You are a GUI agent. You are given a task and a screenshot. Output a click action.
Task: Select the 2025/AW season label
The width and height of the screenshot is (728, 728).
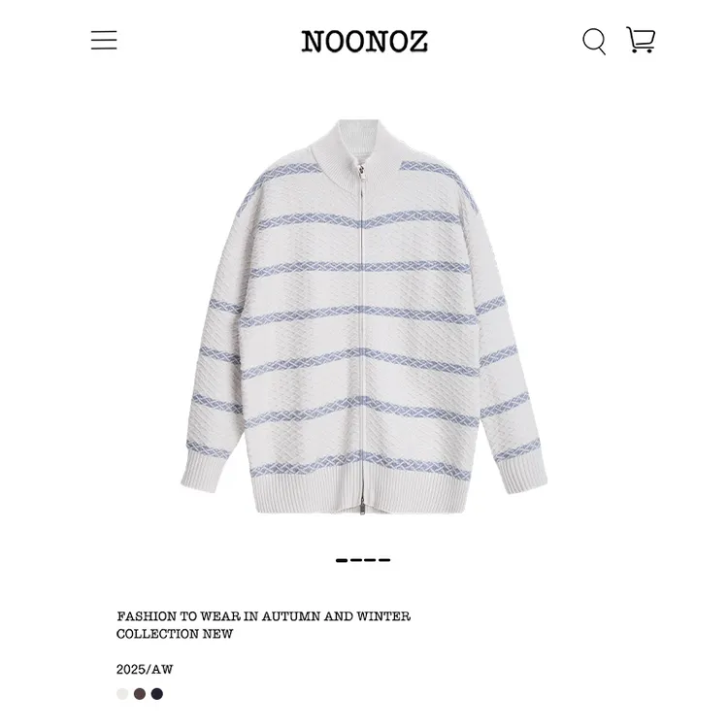coord(145,670)
